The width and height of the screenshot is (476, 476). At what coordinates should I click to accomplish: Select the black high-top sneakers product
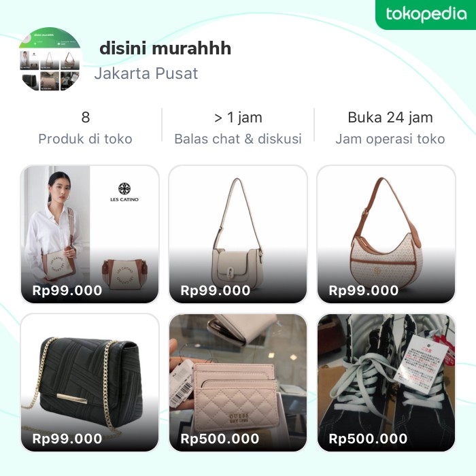(386, 382)
